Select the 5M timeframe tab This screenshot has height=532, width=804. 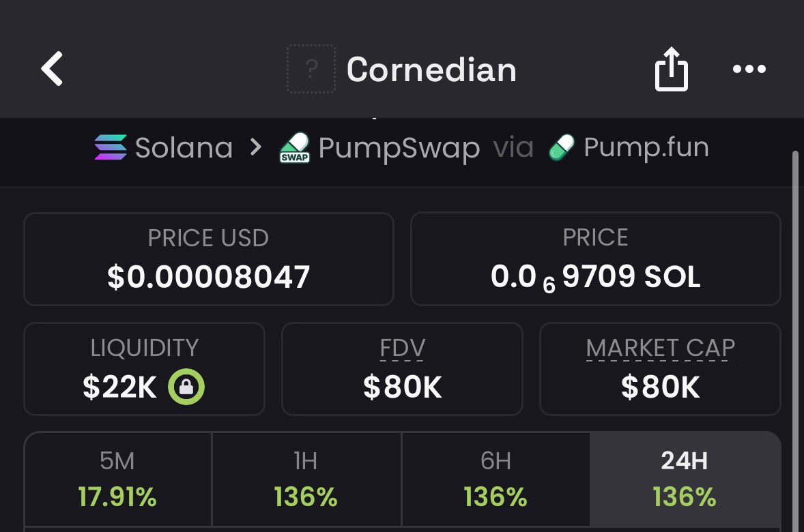[118, 480]
